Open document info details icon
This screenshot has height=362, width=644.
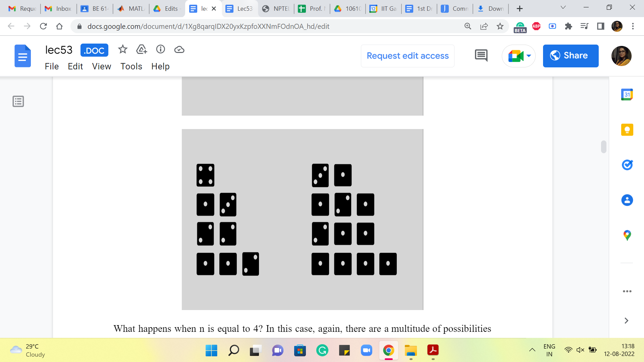(x=161, y=50)
